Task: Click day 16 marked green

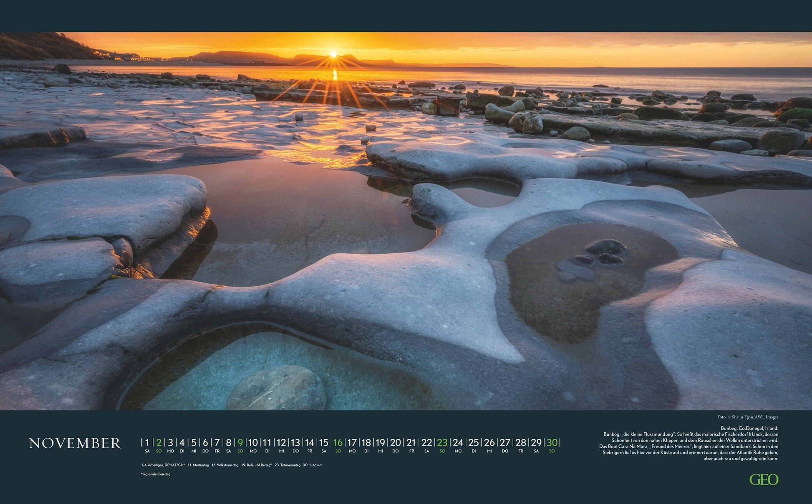Action: (338, 442)
